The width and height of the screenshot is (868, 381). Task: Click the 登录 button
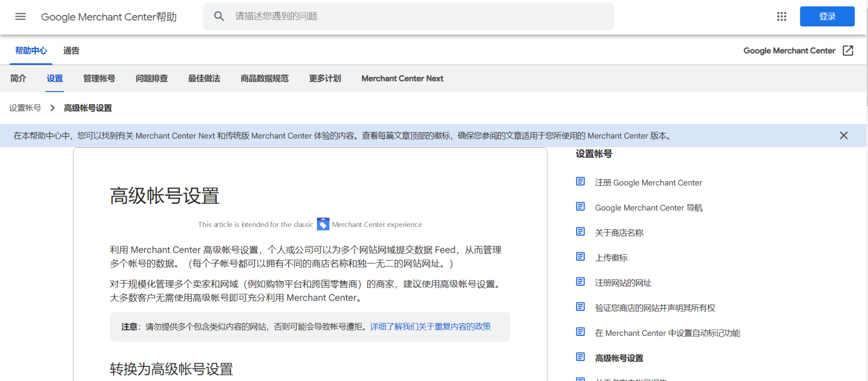click(x=827, y=17)
